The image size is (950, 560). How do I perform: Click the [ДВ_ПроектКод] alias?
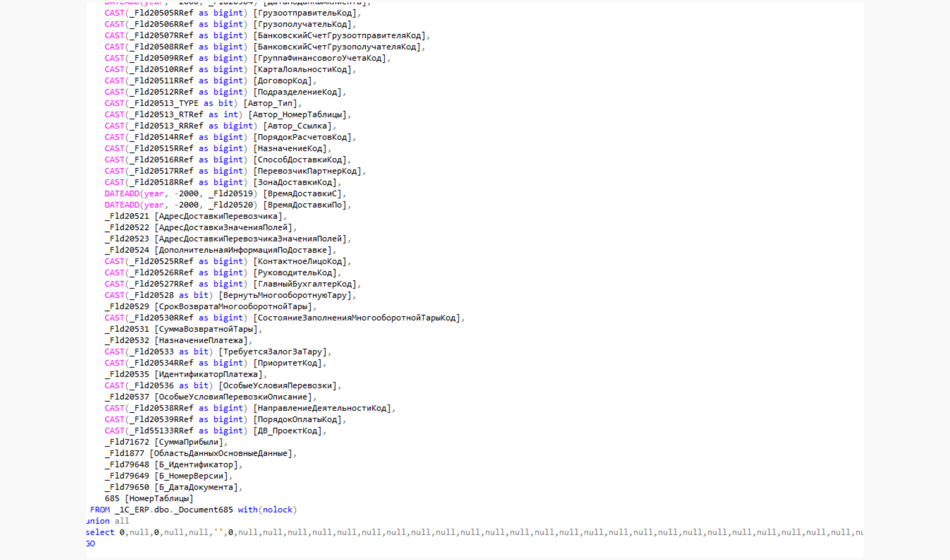point(287,431)
